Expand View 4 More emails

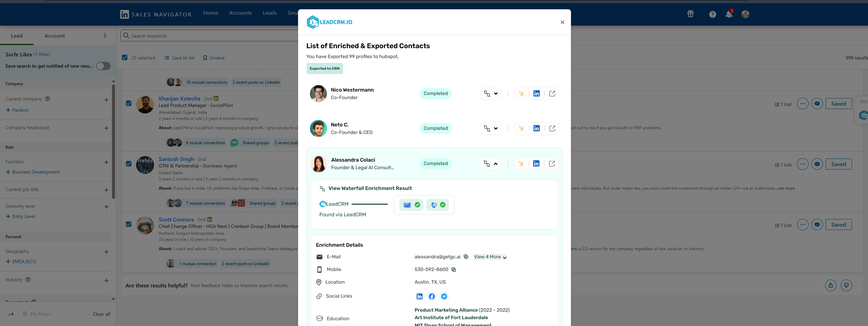click(490, 257)
